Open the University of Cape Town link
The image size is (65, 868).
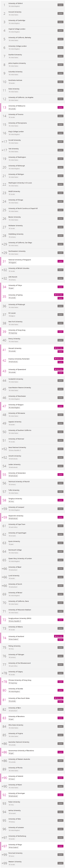tap(17, 524)
